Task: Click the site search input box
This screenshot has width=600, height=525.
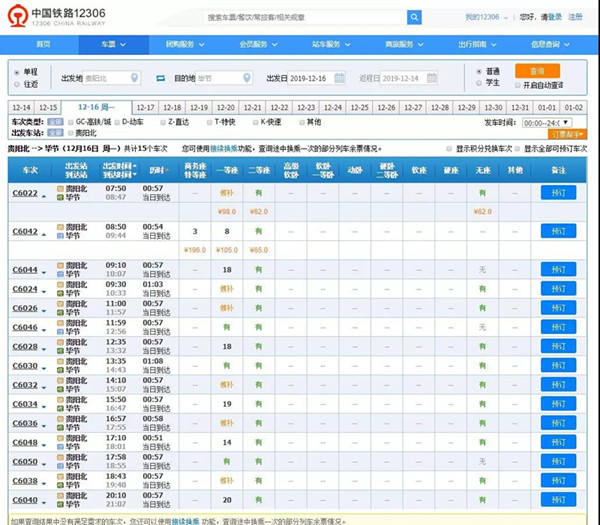Action: pyautogui.click(x=304, y=17)
